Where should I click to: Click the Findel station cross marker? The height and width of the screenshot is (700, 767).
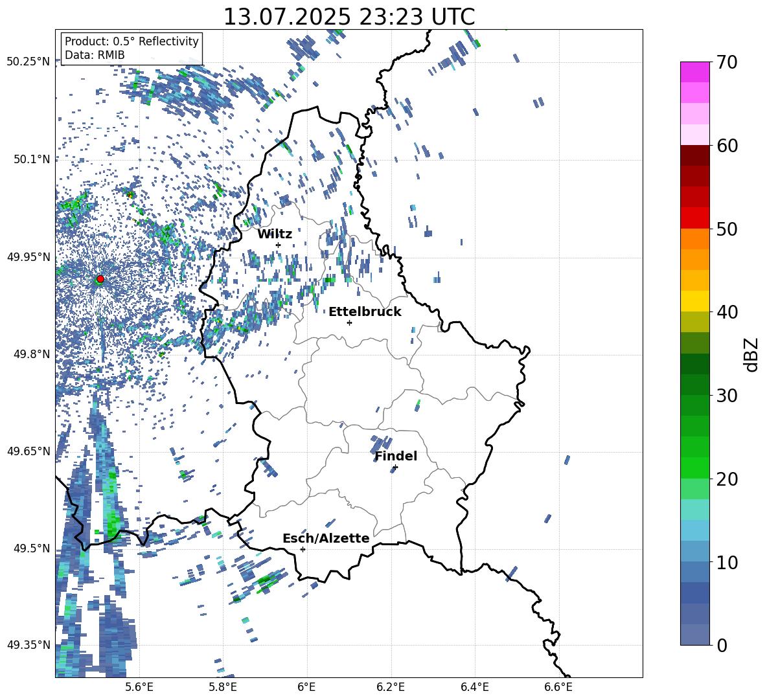[x=395, y=468]
